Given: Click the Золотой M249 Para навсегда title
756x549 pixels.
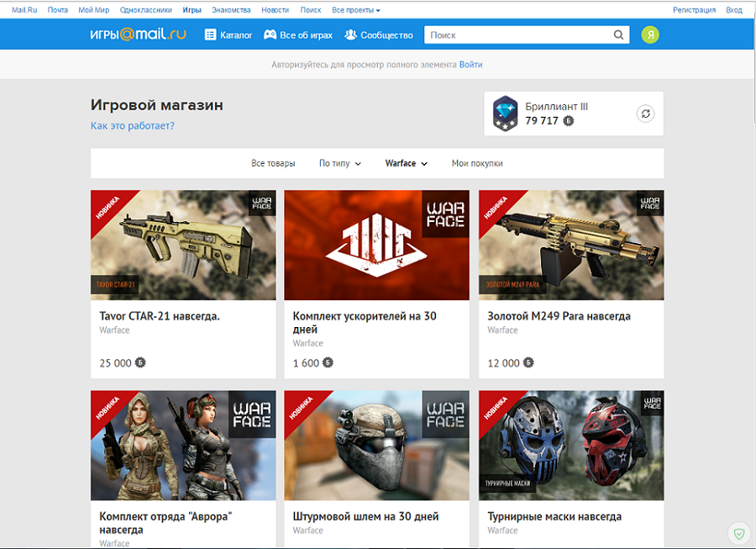Looking at the screenshot, I should [559, 316].
